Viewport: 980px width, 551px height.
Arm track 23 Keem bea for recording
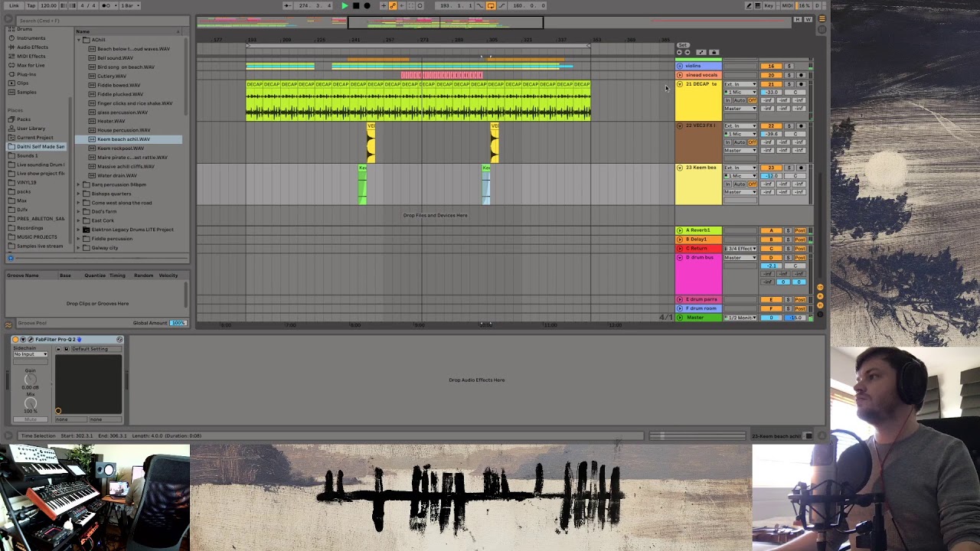click(x=801, y=168)
